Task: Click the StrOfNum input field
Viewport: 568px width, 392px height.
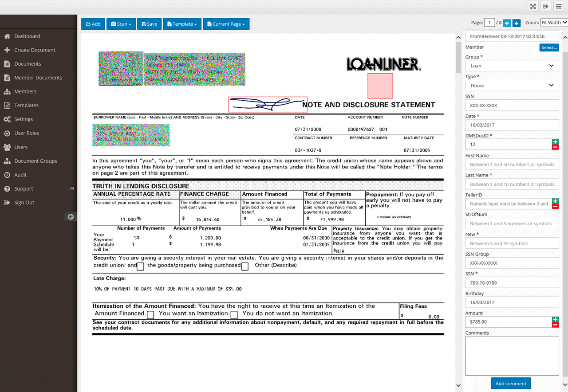Action: (x=512, y=223)
